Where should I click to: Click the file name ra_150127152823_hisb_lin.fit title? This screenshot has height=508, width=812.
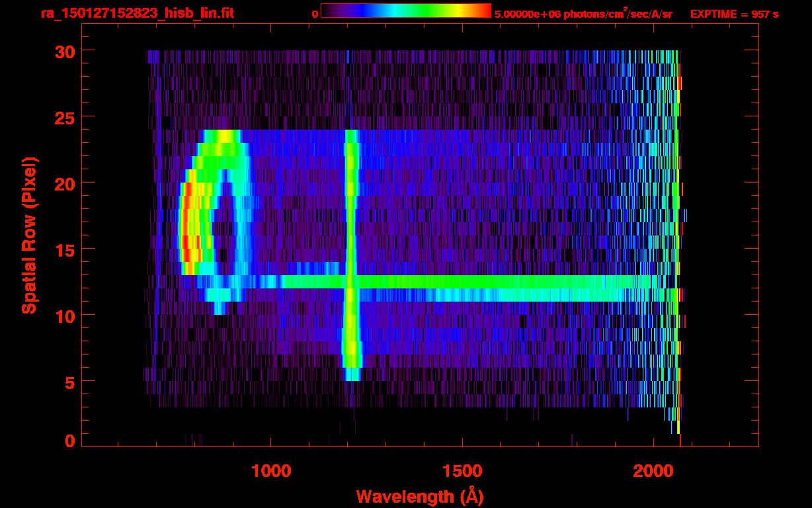click(x=137, y=13)
